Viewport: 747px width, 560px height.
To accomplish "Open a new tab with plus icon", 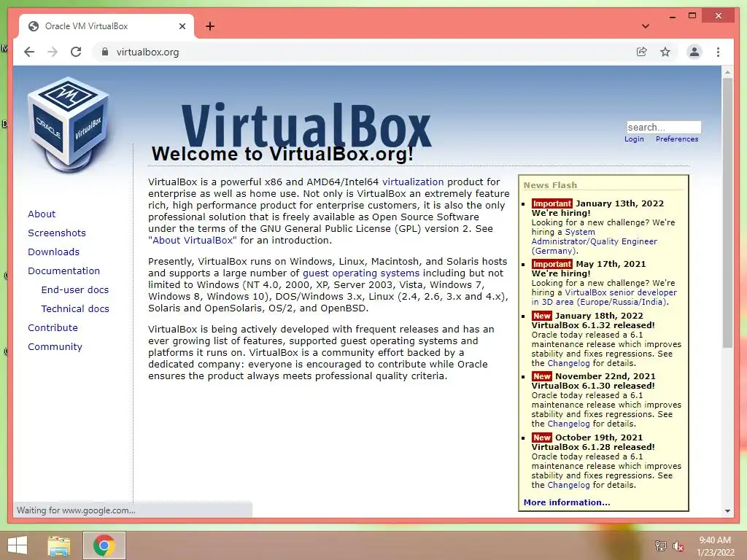I will (210, 26).
